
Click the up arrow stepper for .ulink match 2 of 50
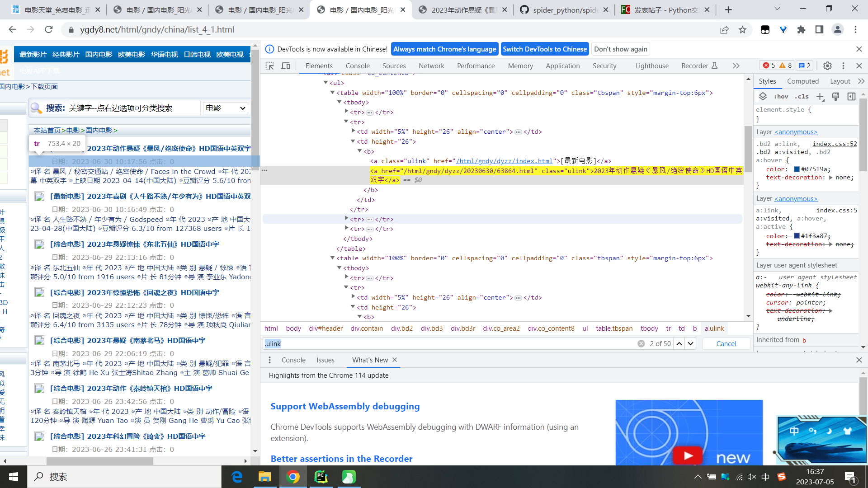click(x=679, y=343)
